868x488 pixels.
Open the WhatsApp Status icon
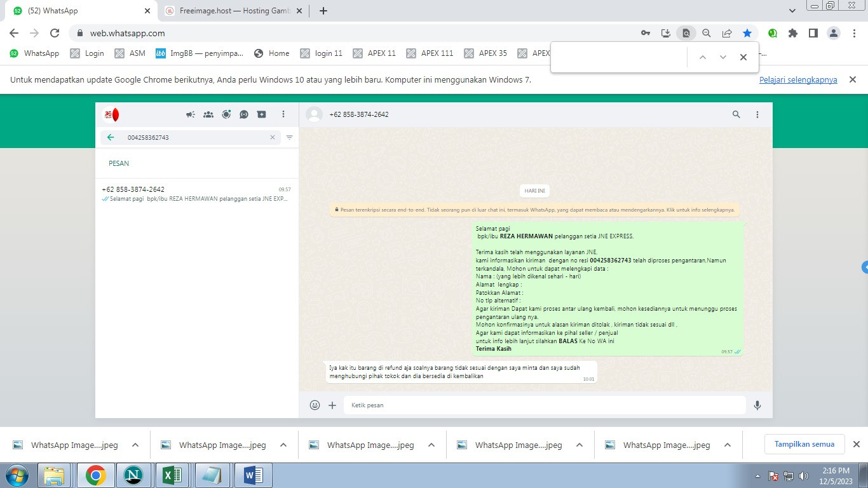[x=226, y=114]
